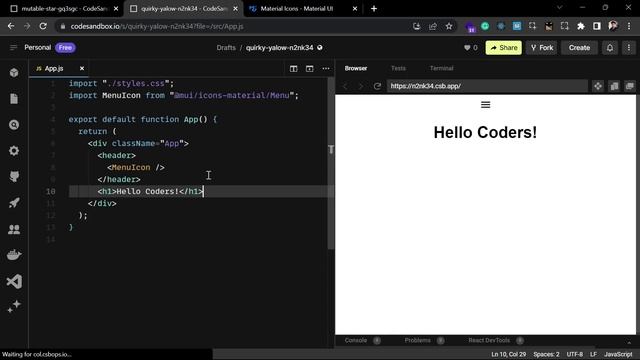
Task: Open the Problems panel
Action: tap(418, 340)
